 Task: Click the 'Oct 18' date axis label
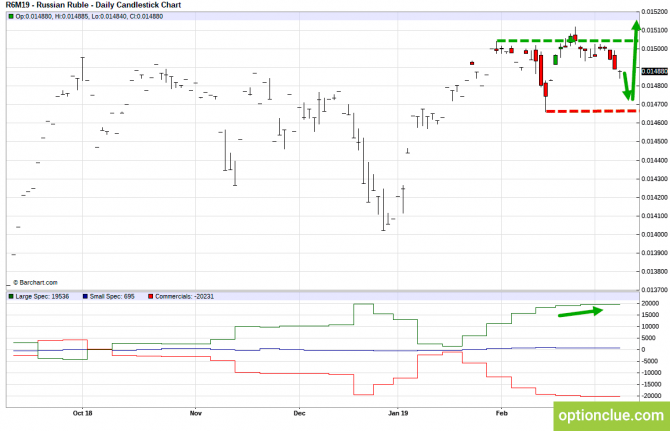(82, 413)
